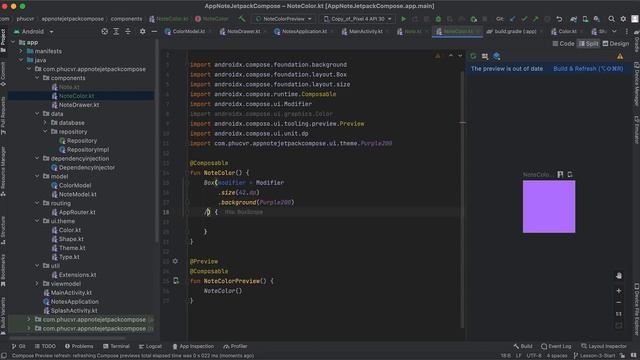Click the preview warning triangle
The width and height of the screenshot is (640, 360).
point(620,56)
